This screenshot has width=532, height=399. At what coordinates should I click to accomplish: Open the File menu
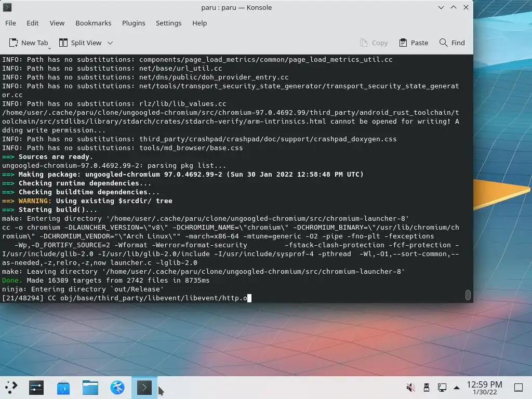coord(10,23)
